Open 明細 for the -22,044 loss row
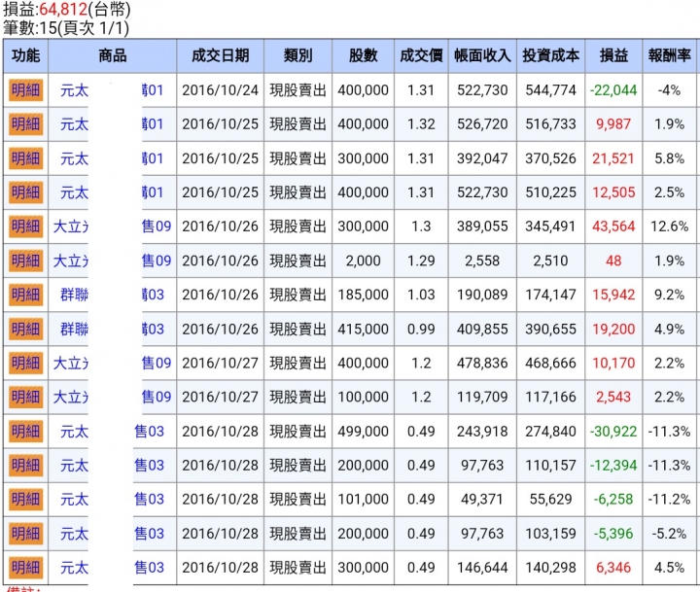Viewport: 700px width, 592px height. (x=25, y=90)
